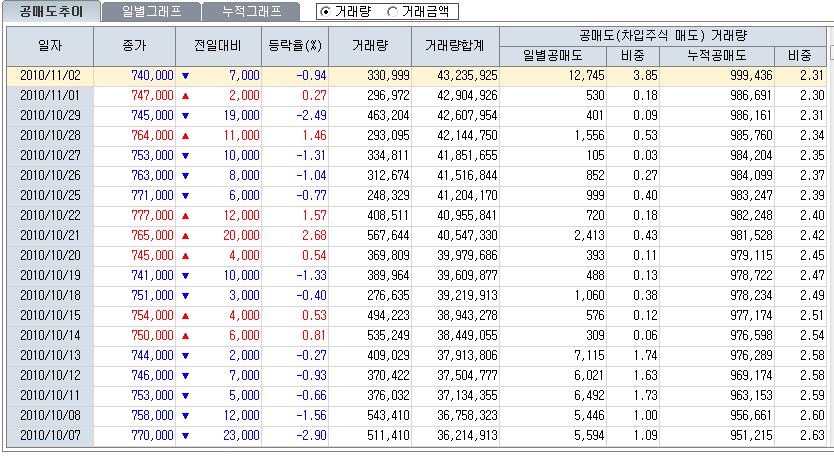The image size is (834, 458).
Task: Select the 거래량 radio button
Action: click(x=327, y=12)
